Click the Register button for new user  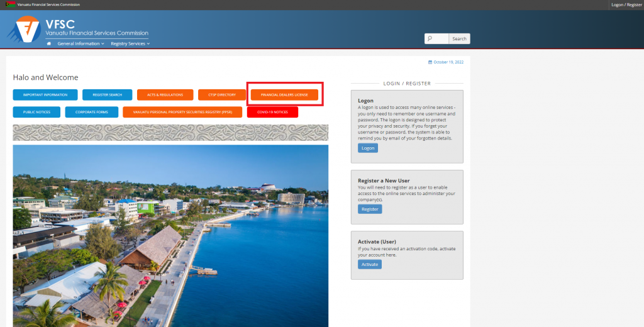point(370,209)
